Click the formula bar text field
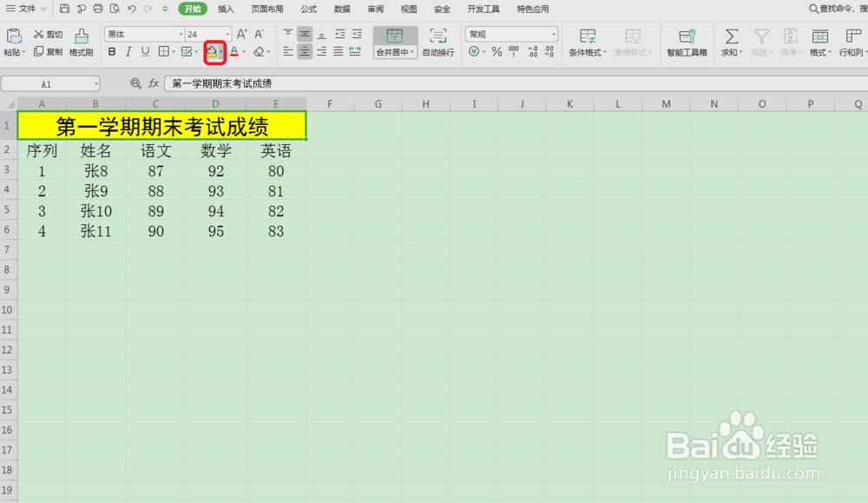The width and height of the screenshot is (868, 503). point(516,83)
